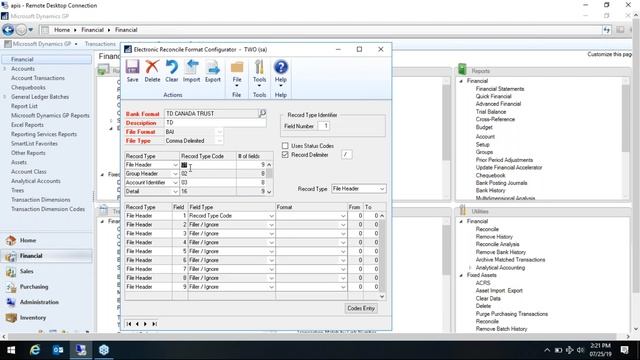The image size is (640, 360).
Task: Collapse Fixed Assets under Utilities
Action: (x=461, y=276)
